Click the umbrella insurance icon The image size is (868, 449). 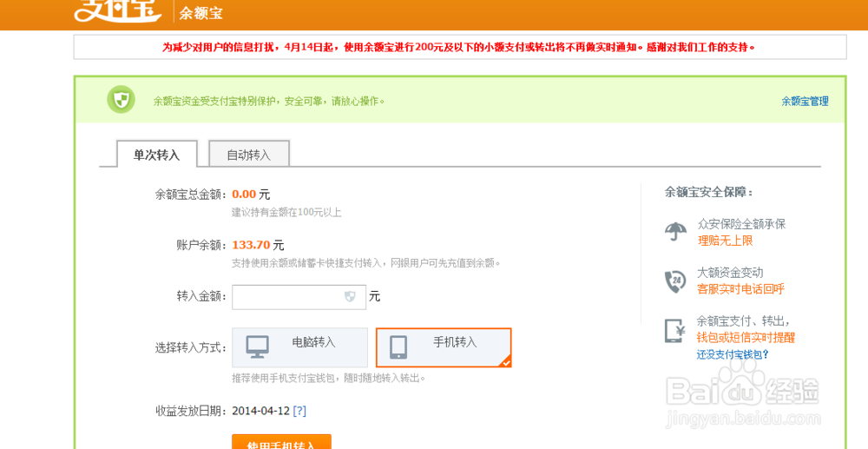[x=675, y=231]
